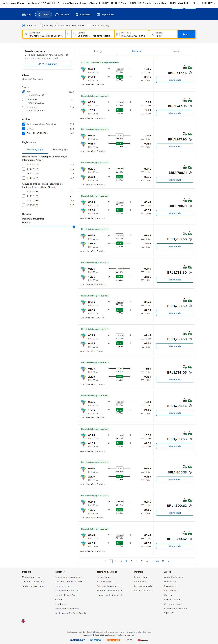Image resolution: width=218 pixels, height=644 pixels.
Task: Open the Returning flight times tab
Action: (x=61, y=150)
